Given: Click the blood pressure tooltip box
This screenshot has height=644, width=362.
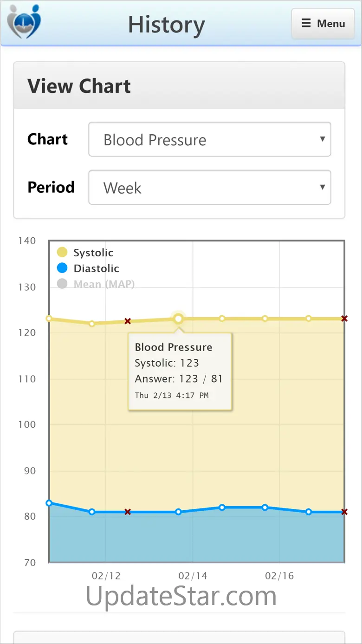Looking at the screenshot, I should [x=180, y=371].
